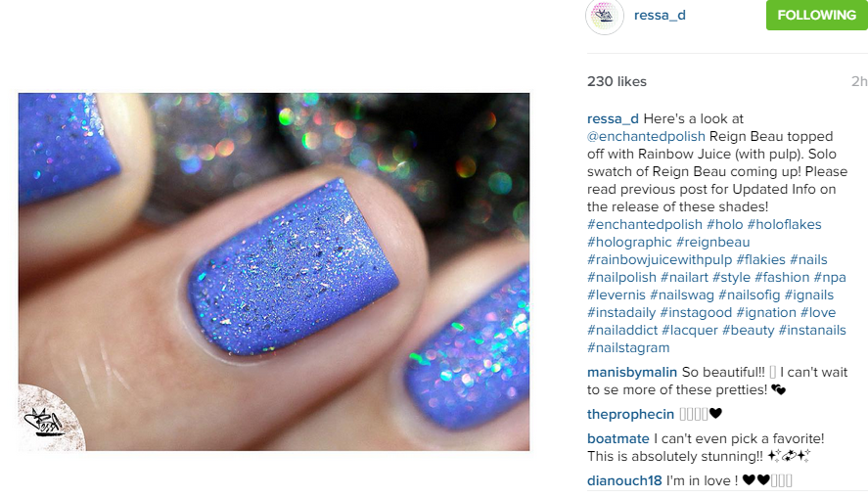Open the #rainbowjuicewithpulp hashtag

coord(660,259)
